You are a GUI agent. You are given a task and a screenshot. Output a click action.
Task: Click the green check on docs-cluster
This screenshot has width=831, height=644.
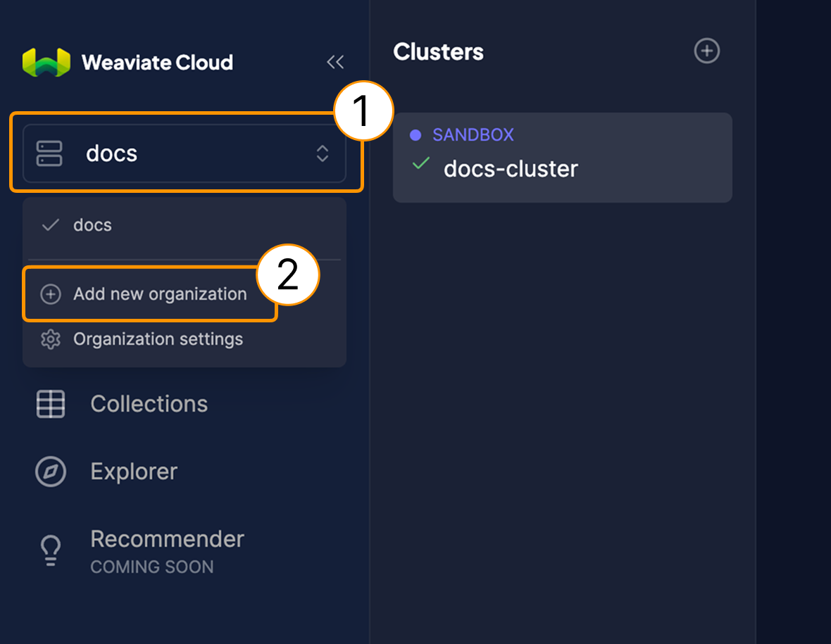tap(421, 164)
